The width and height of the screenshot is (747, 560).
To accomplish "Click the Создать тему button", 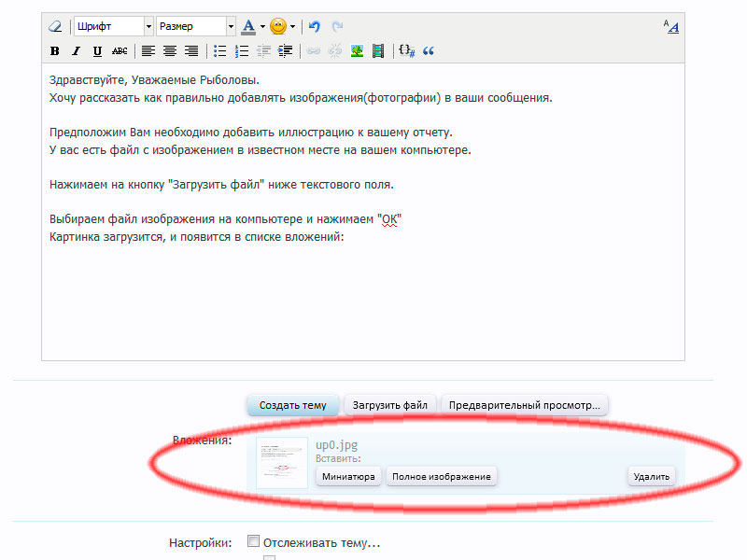I will (292, 405).
